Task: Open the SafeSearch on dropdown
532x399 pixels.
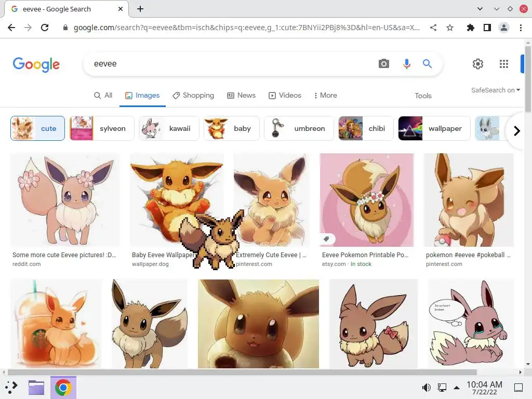Action: [495, 90]
